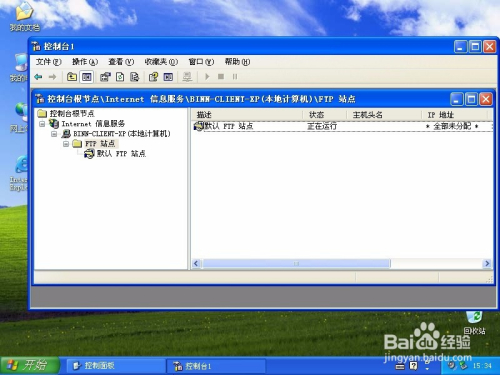Open the 收藏夹(O) menu

click(x=161, y=62)
